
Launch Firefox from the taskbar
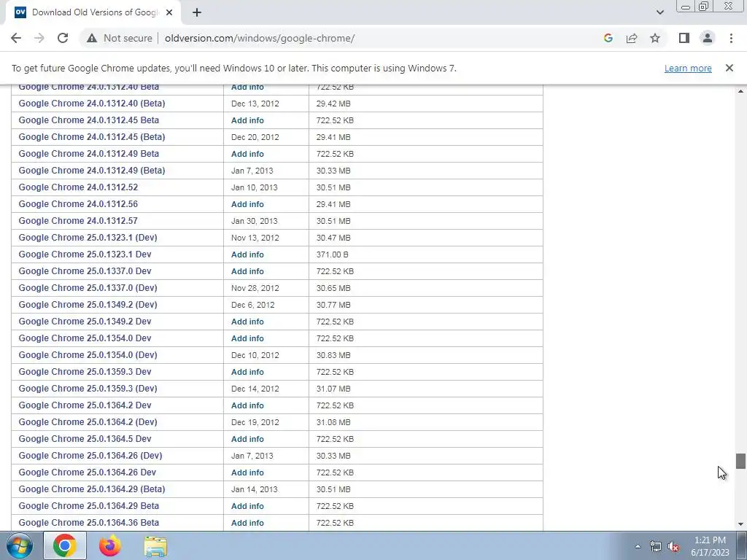(x=110, y=545)
